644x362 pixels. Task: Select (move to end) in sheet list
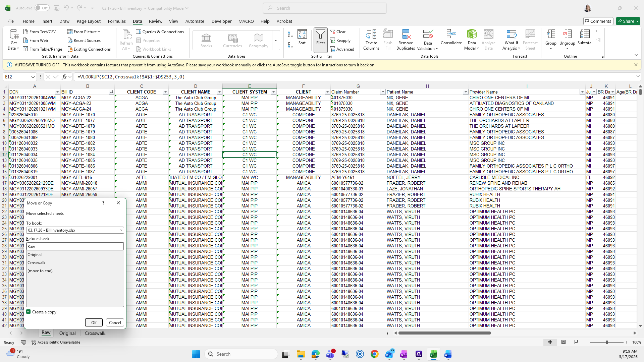pos(40,271)
